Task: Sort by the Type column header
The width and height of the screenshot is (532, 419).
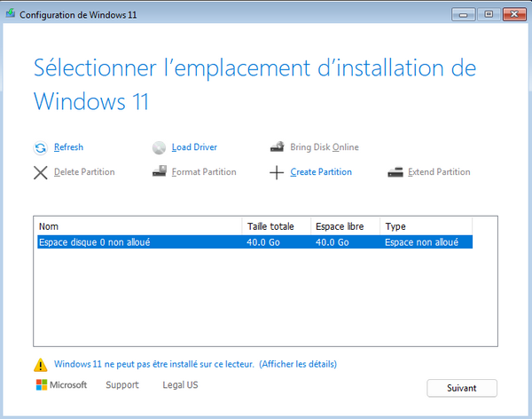Action: 426,226
